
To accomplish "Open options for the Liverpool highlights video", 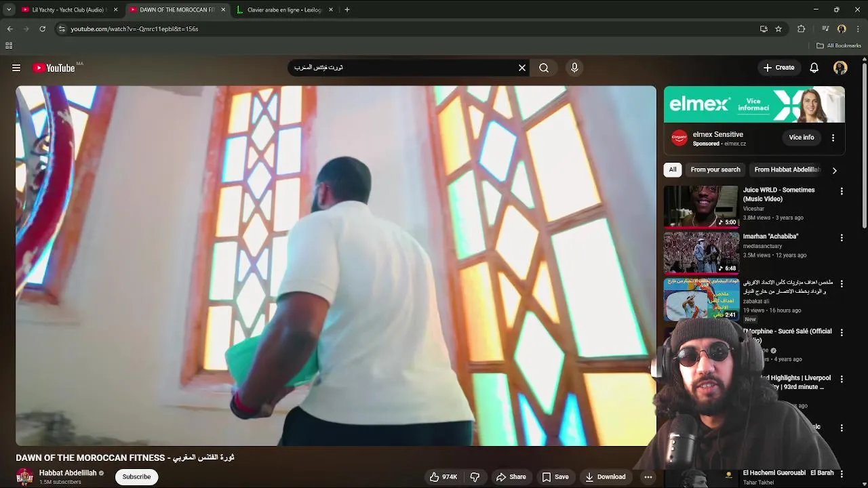I will point(842,379).
